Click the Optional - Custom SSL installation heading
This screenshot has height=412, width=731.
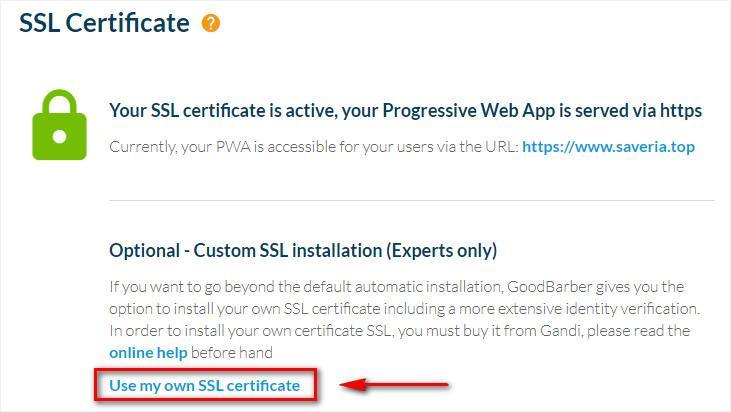[x=303, y=251]
